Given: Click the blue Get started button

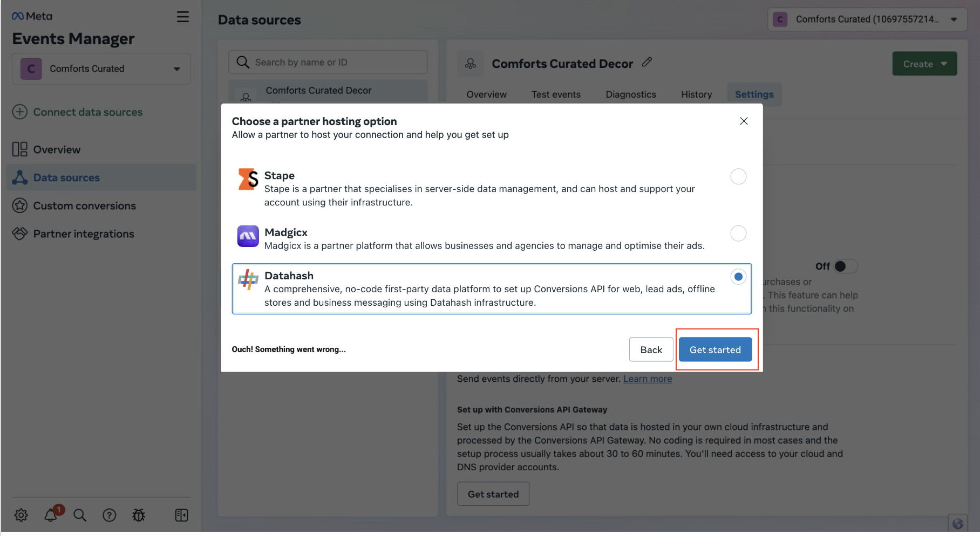Looking at the screenshot, I should click(715, 349).
